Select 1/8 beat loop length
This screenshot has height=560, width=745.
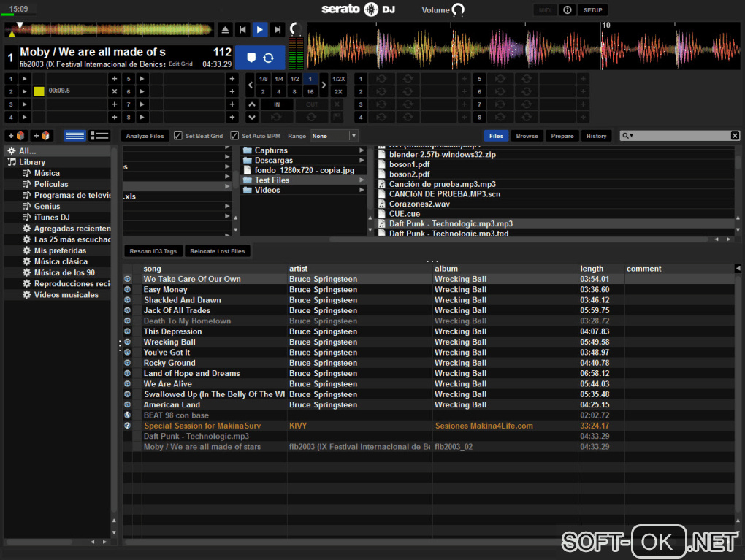(x=263, y=79)
